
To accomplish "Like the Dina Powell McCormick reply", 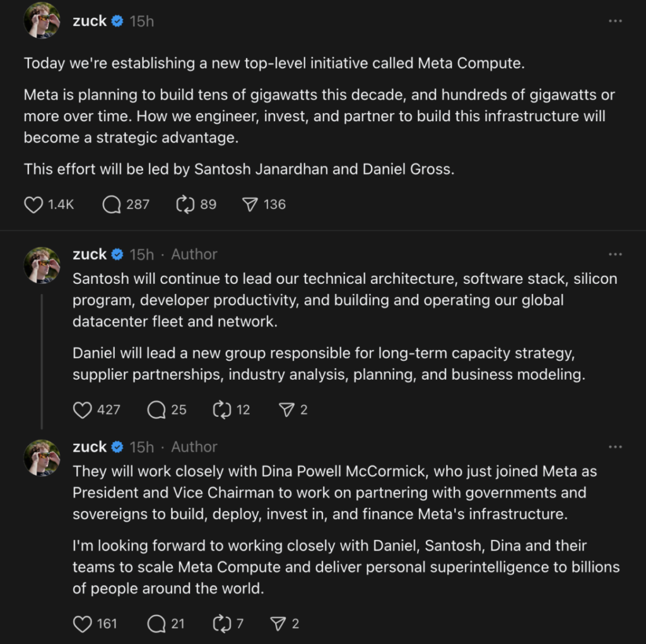I will [x=83, y=624].
